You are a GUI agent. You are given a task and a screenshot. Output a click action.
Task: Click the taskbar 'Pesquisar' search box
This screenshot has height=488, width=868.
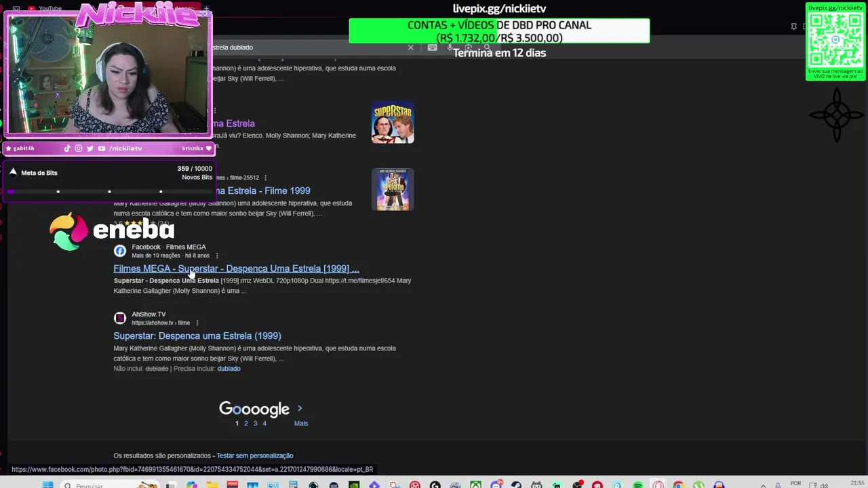coord(108,485)
